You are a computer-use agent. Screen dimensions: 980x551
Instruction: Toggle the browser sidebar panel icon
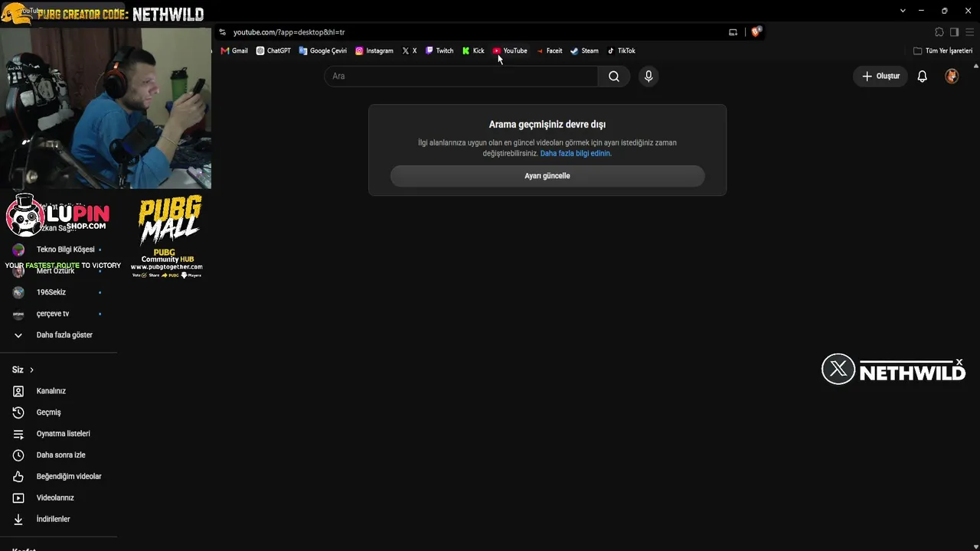tap(954, 32)
